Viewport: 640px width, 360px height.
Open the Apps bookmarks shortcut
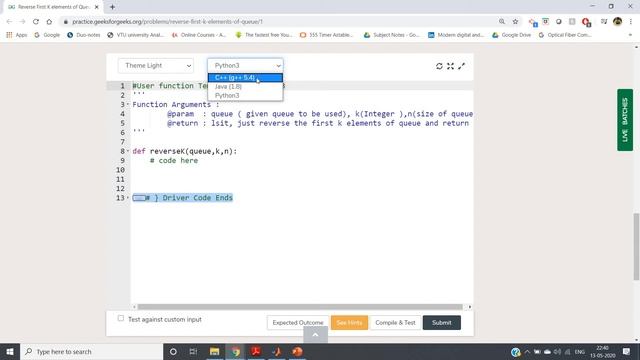point(17,35)
